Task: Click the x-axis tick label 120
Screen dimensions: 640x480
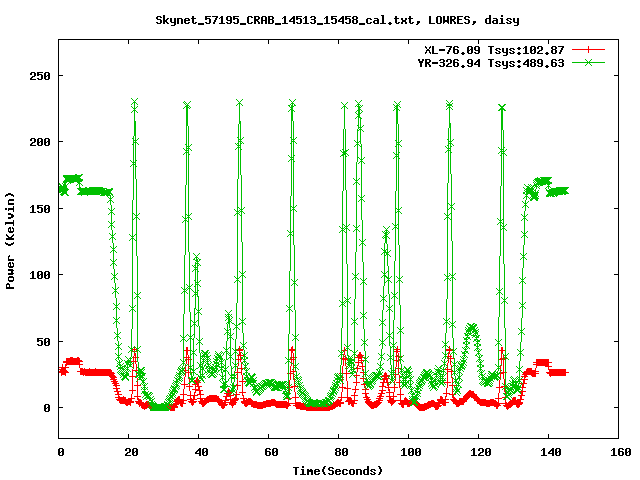Action: pyautogui.click(x=481, y=452)
